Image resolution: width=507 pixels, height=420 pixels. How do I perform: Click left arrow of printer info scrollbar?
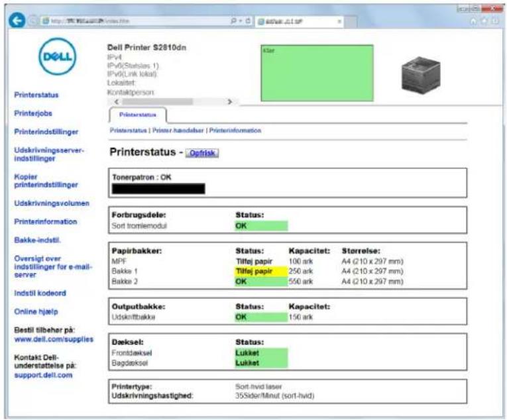[117, 102]
